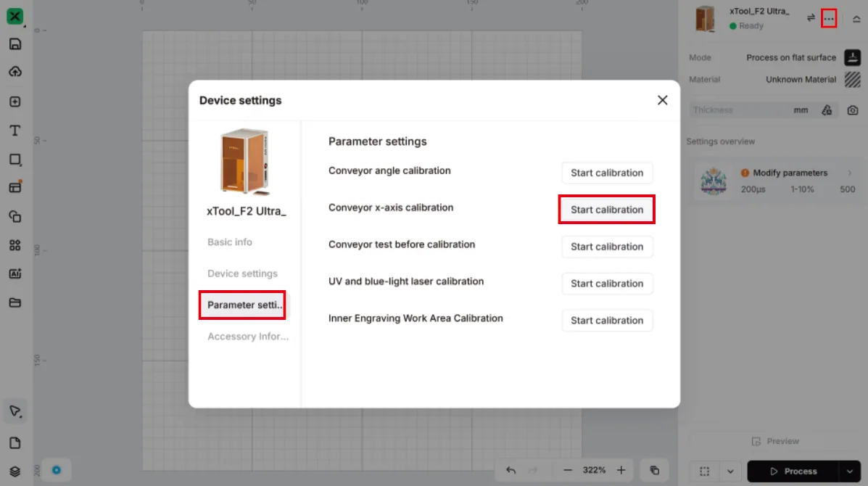Viewport: 868px width, 486px height.
Task: Select the rectangle shape tool
Action: coord(15,160)
